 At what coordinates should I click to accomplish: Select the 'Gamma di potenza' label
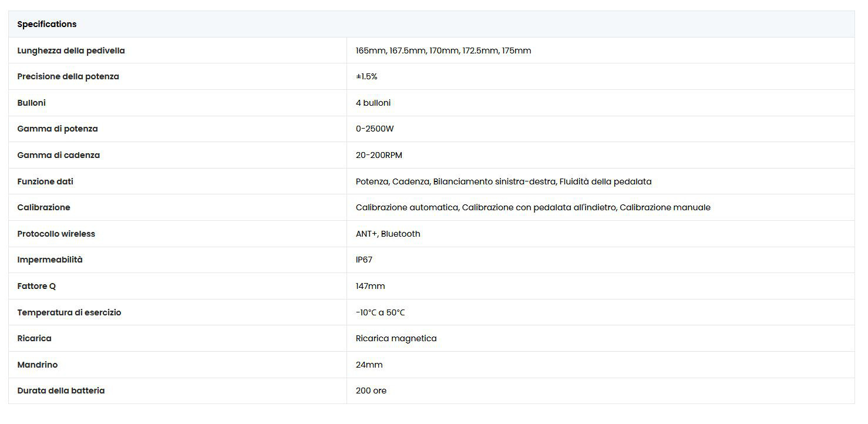(58, 129)
